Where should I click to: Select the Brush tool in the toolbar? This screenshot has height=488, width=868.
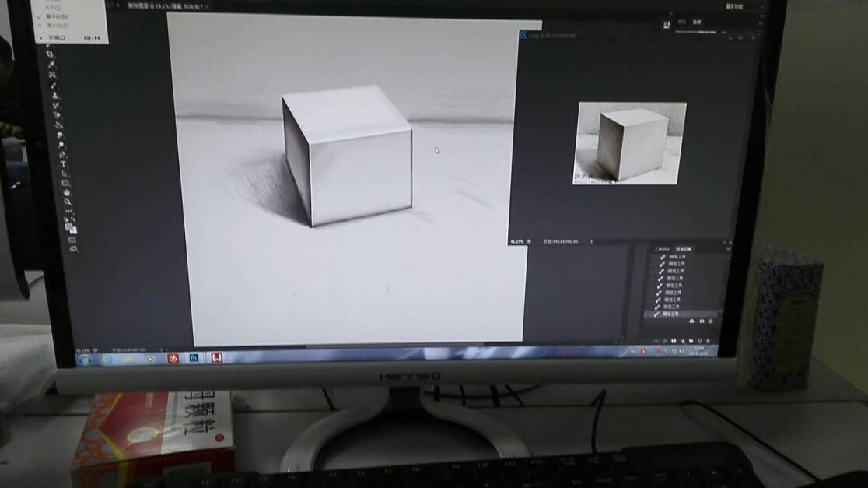[x=54, y=84]
